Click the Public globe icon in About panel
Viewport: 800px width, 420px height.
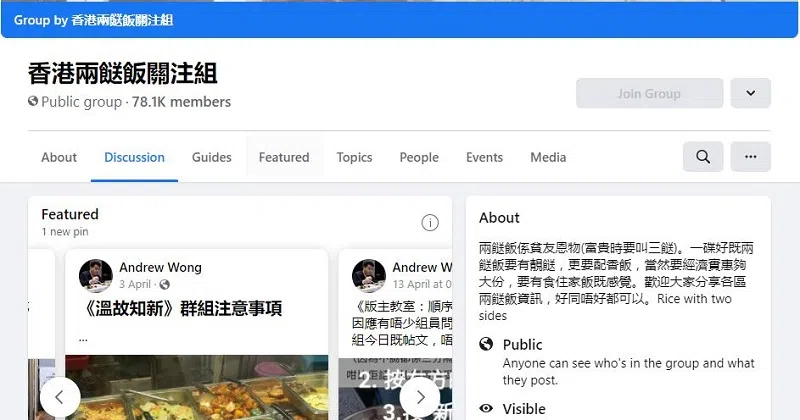(486, 344)
